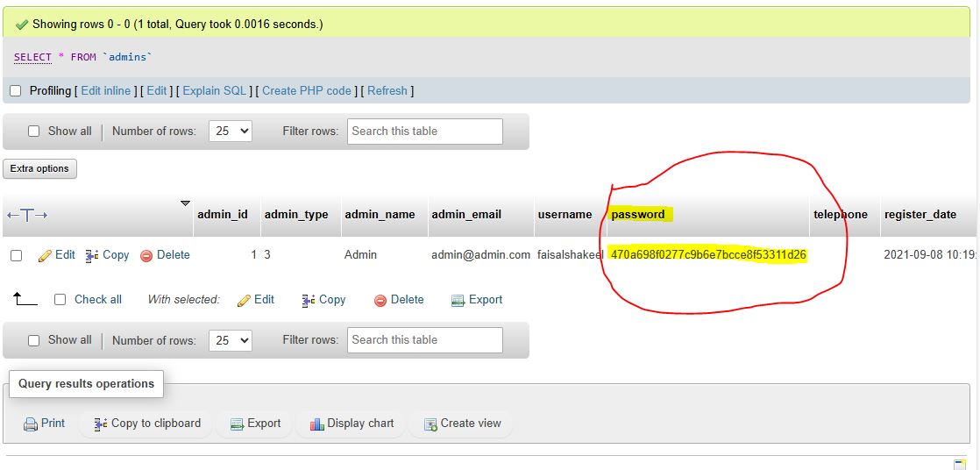Click the Copy icon in the admin row
Viewport: 980px width, 470px height.
[92, 256]
